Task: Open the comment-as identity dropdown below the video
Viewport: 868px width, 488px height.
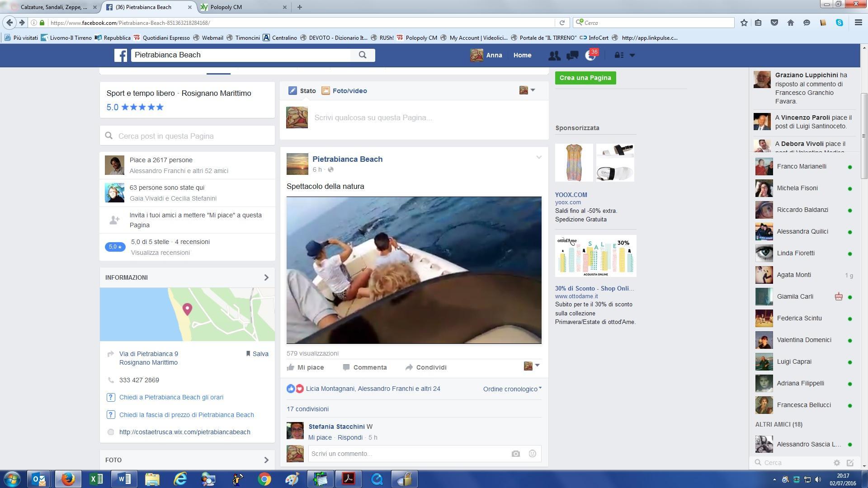Action: click(x=532, y=366)
